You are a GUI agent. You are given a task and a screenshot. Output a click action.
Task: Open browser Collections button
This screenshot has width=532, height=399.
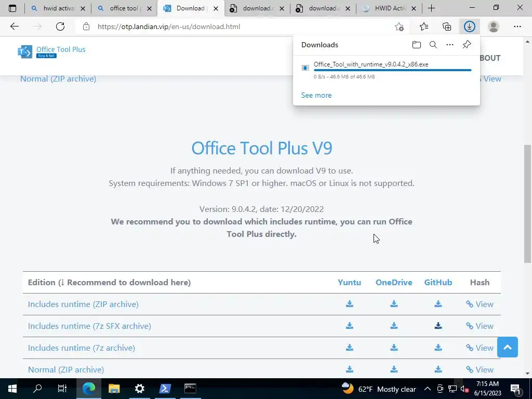447,26
